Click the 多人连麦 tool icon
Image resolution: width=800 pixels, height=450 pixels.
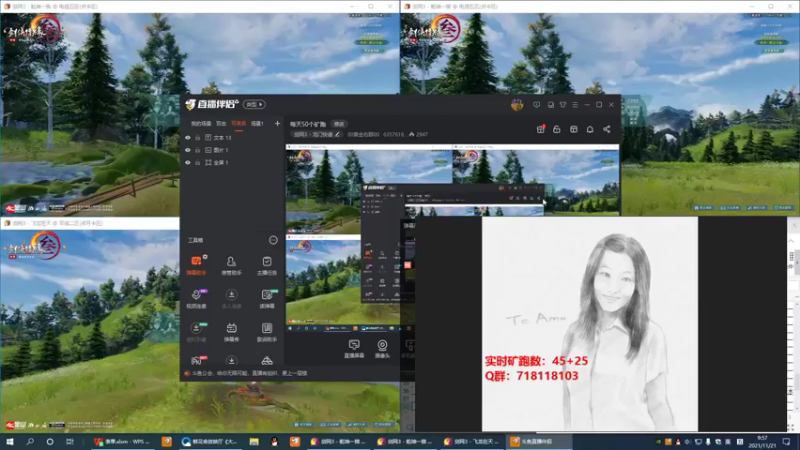point(231,298)
